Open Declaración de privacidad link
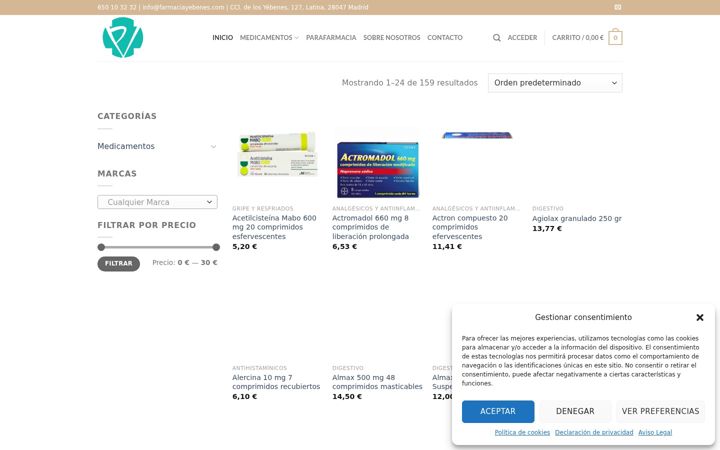 tap(594, 433)
